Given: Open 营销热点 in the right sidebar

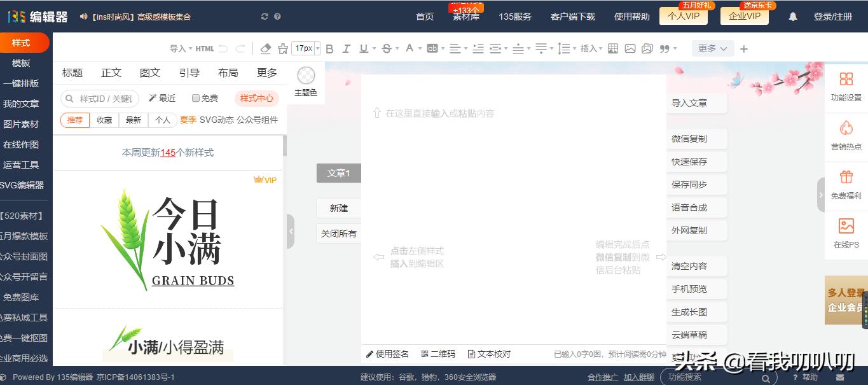Looking at the screenshot, I should pos(846,136).
